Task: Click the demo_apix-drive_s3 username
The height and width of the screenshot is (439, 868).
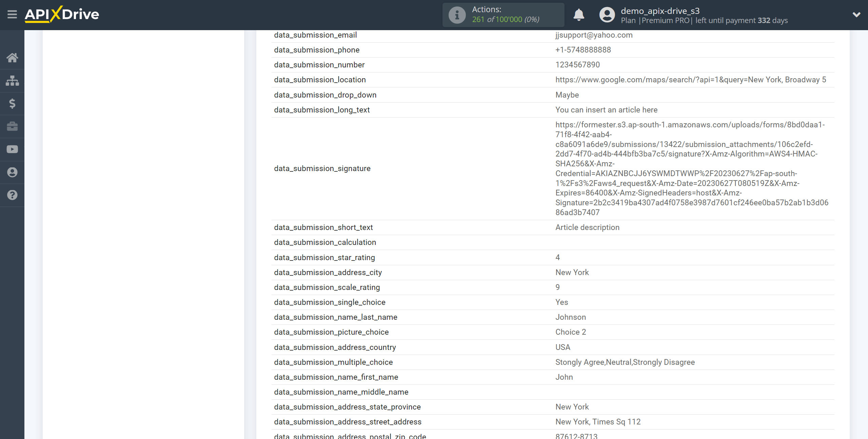Action: pos(660,11)
